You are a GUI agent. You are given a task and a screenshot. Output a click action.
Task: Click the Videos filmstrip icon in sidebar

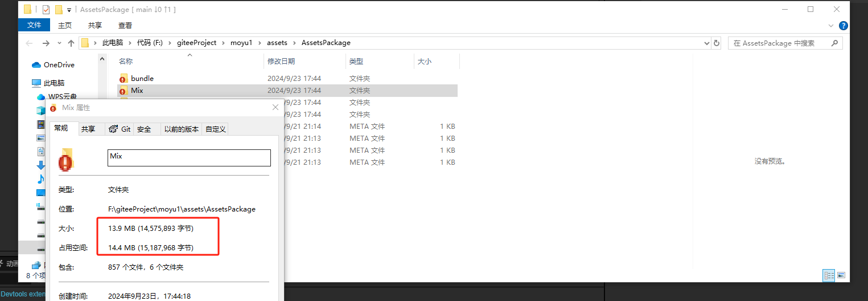(x=41, y=124)
